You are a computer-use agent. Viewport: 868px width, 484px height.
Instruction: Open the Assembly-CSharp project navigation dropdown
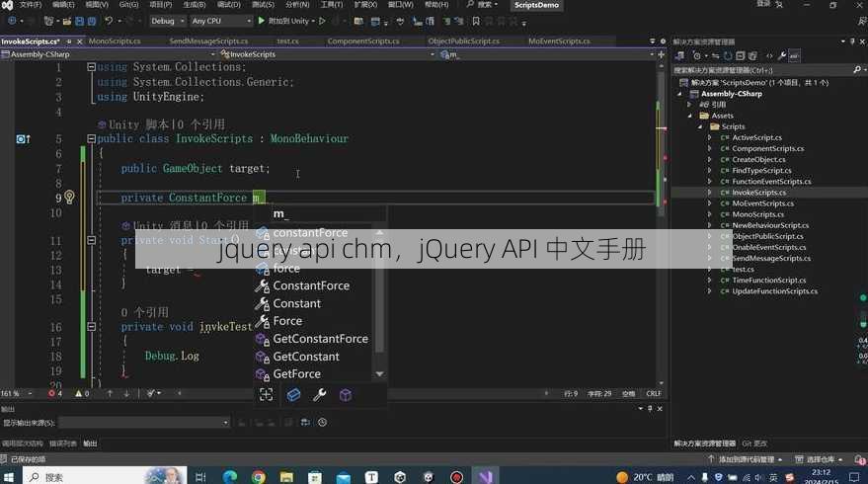coord(108,54)
